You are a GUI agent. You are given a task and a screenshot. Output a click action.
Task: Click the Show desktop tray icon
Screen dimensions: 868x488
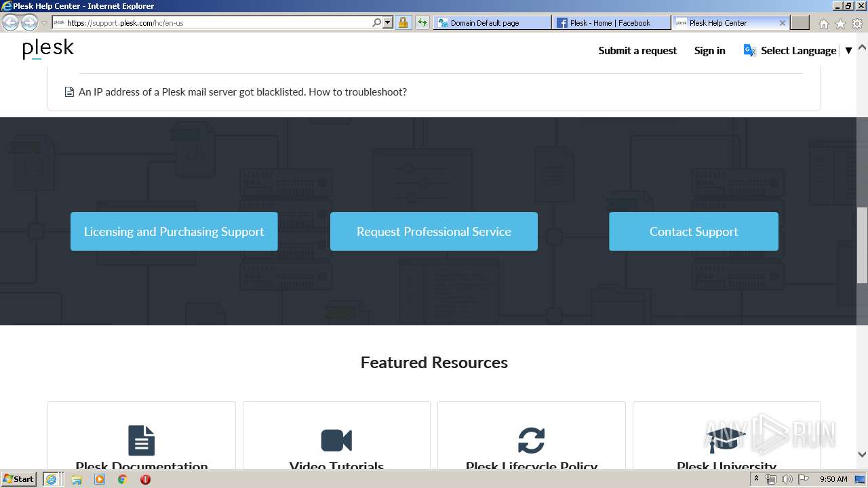(x=860, y=479)
